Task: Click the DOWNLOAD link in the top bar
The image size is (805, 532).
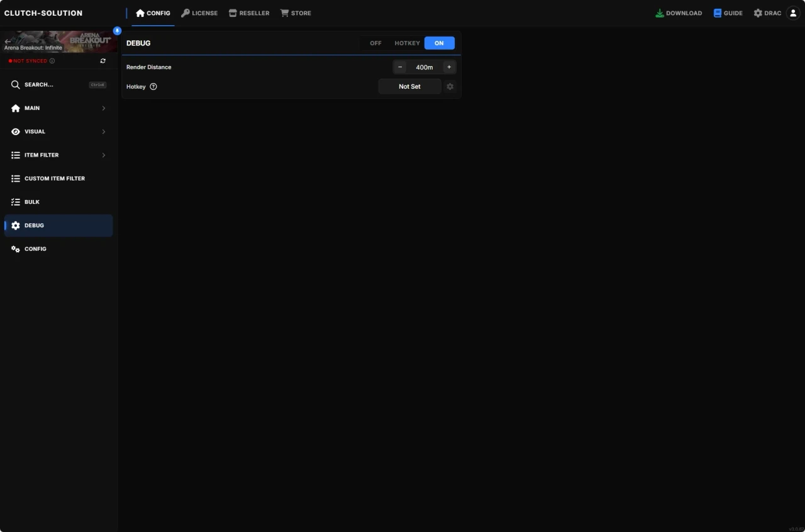Action: [x=679, y=13]
